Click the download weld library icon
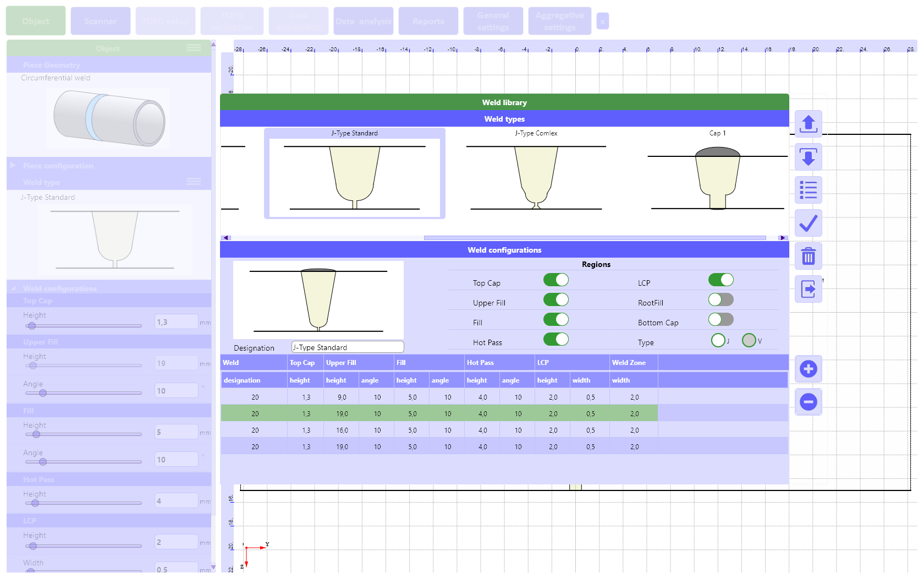The height and width of the screenshot is (578, 924). pos(808,157)
